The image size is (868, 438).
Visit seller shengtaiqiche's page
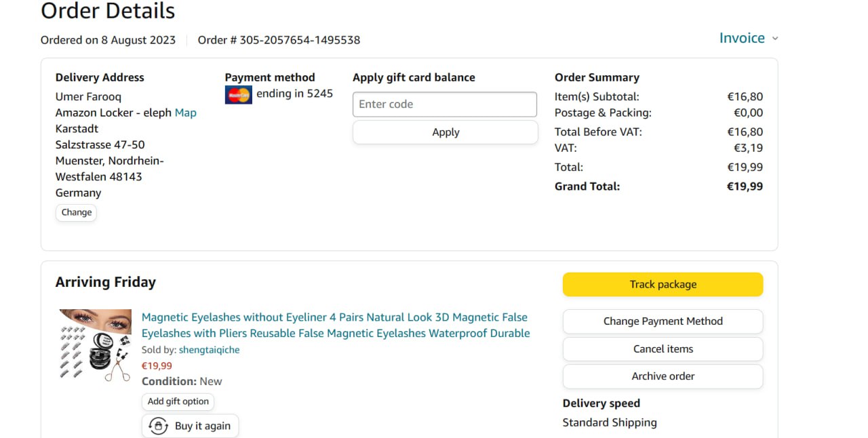point(209,350)
